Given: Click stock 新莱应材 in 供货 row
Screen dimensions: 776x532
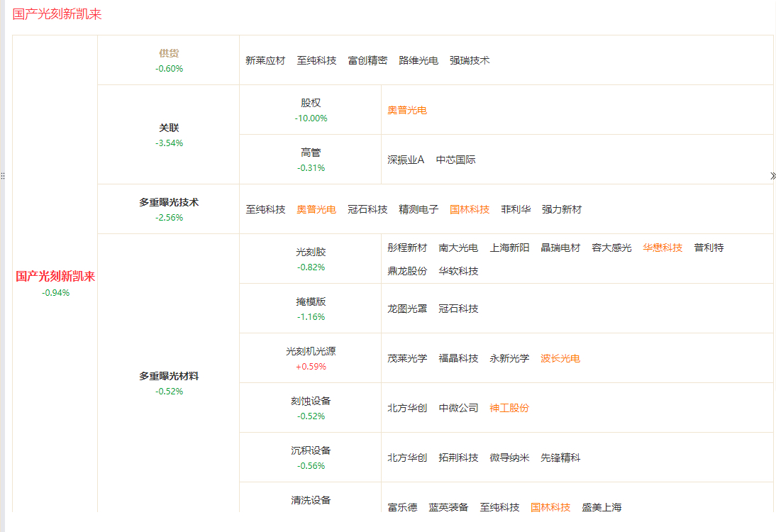Looking at the screenshot, I should [265, 60].
